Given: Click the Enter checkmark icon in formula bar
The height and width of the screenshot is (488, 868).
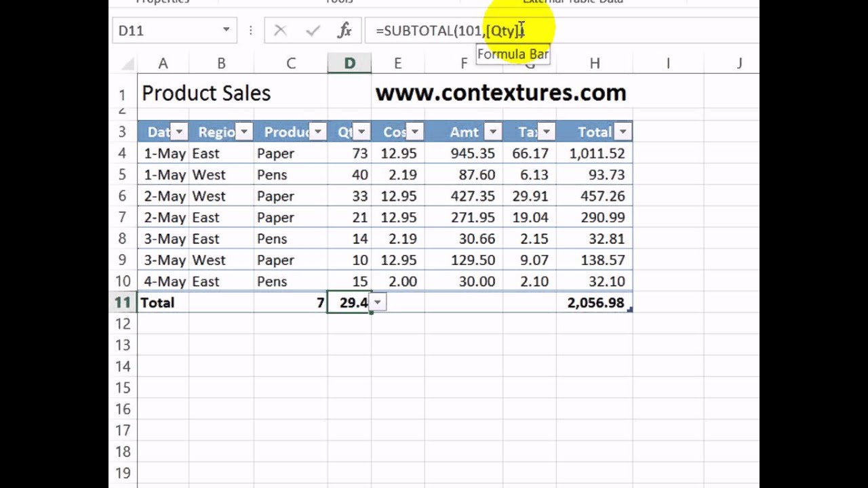Looking at the screenshot, I should click(x=313, y=30).
